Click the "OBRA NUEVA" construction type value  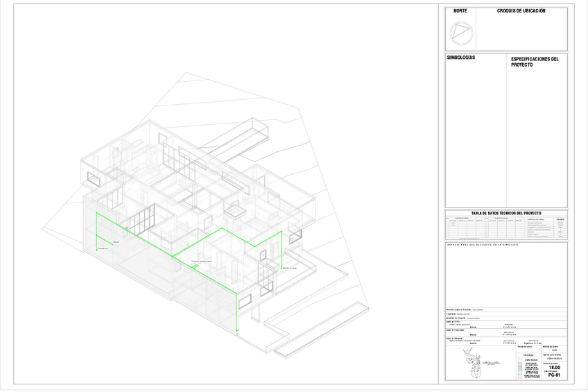(x=555, y=359)
